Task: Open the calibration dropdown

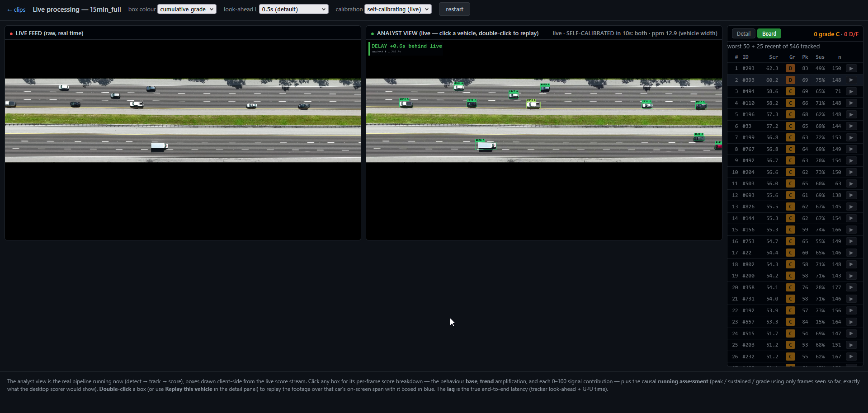Action: pos(398,9)
